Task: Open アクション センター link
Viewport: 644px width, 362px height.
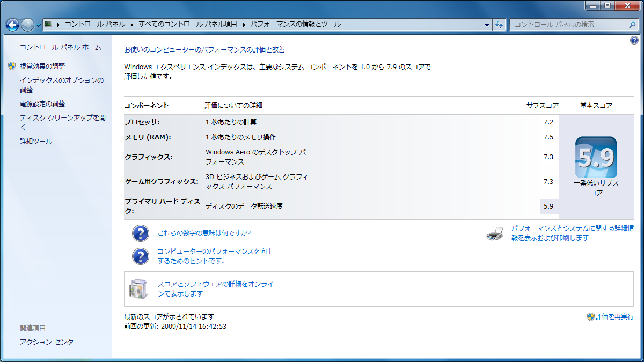Action: point(50,342)
